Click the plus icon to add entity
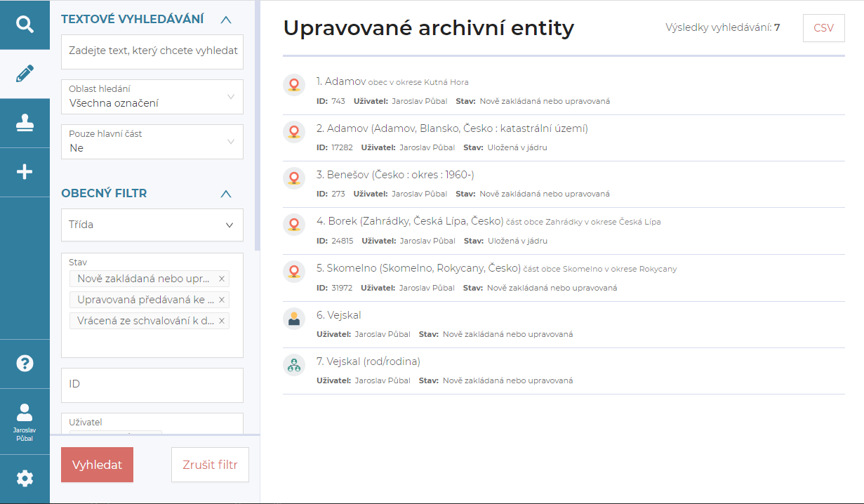Image resolution: width=864 pixels, height=504 pixels. point(25,172)
